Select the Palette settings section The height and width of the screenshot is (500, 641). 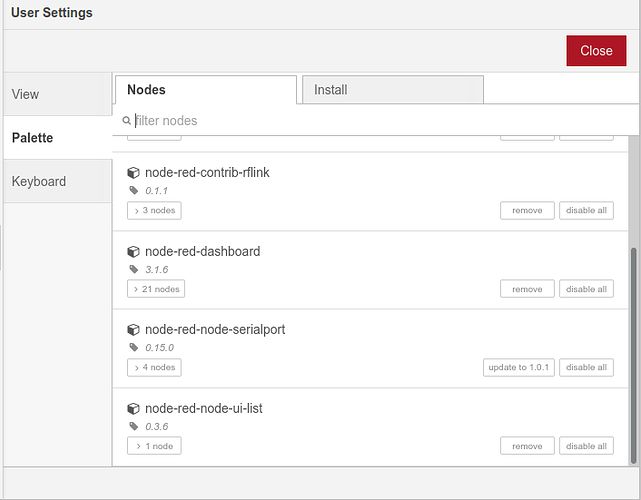click(58, 138)
